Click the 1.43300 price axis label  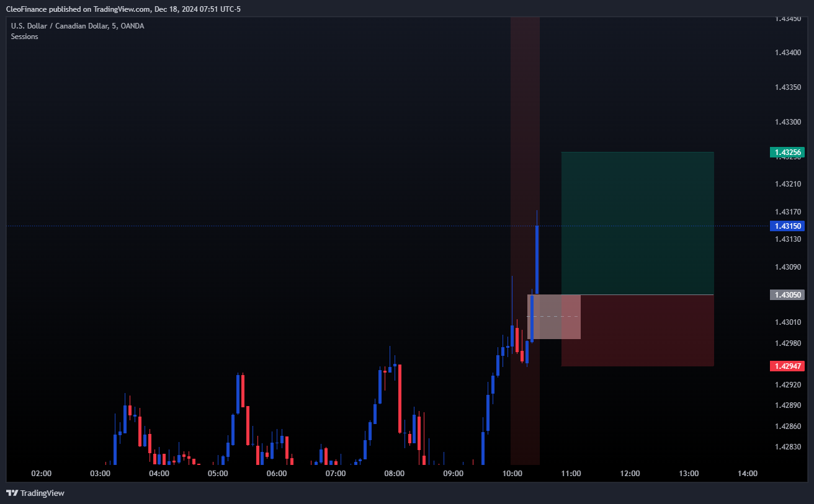coord(788,122)
